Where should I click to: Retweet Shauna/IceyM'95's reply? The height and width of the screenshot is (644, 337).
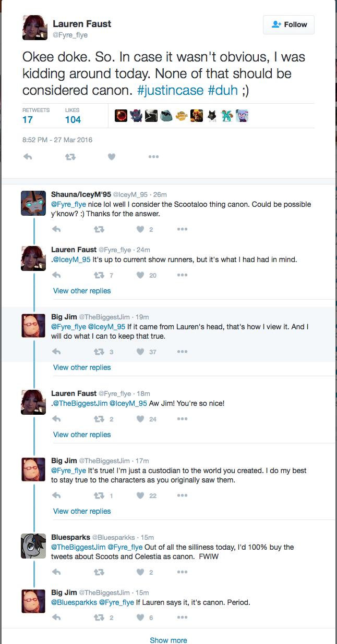coord(98,229)
